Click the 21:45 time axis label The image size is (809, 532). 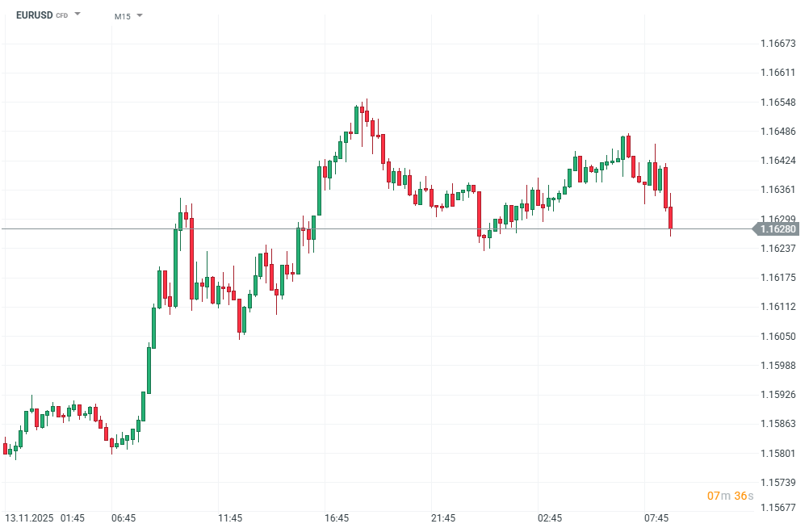443,517
